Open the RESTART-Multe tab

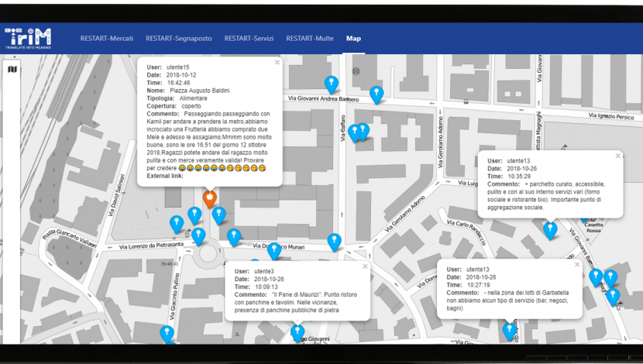pyautogui.click(x=310, y=38)
